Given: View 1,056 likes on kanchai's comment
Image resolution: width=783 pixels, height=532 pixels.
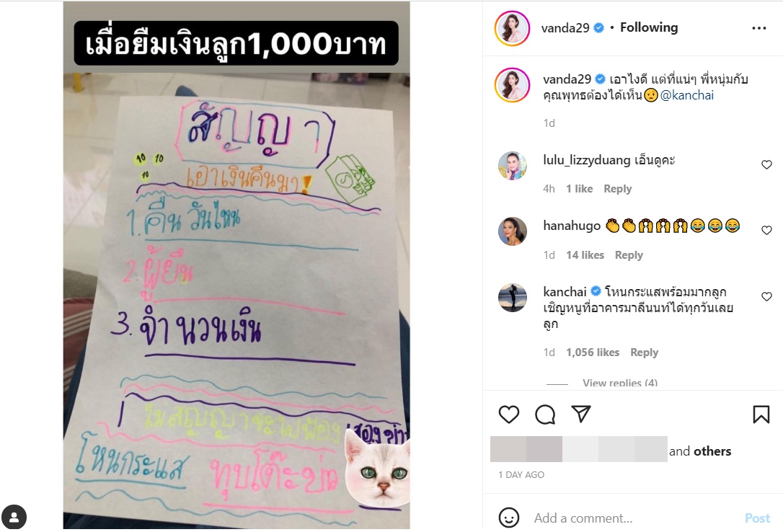Looking at the screenshot, I should click(592, 353).
